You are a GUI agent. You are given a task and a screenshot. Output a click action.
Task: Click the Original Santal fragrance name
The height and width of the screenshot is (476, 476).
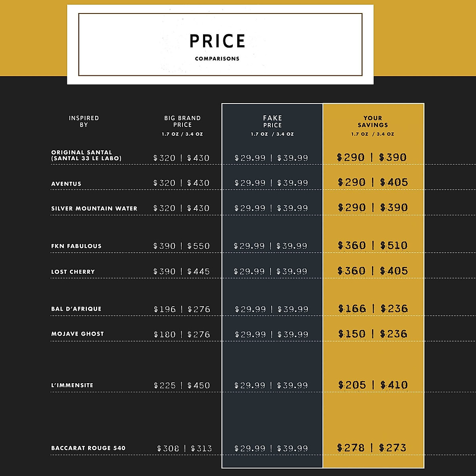(x=86, y=155)
